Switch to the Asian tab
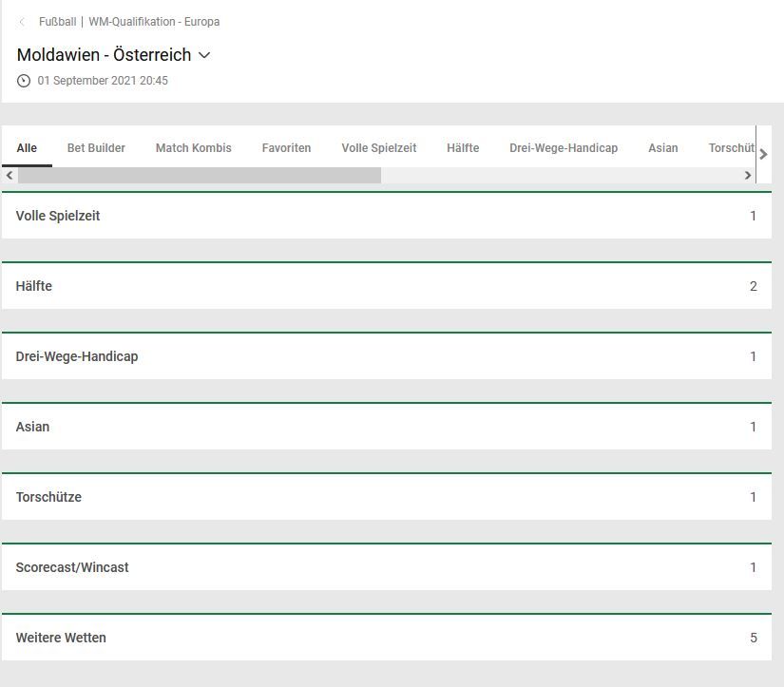Screen dimensions: 784x687 coord(663,148)
